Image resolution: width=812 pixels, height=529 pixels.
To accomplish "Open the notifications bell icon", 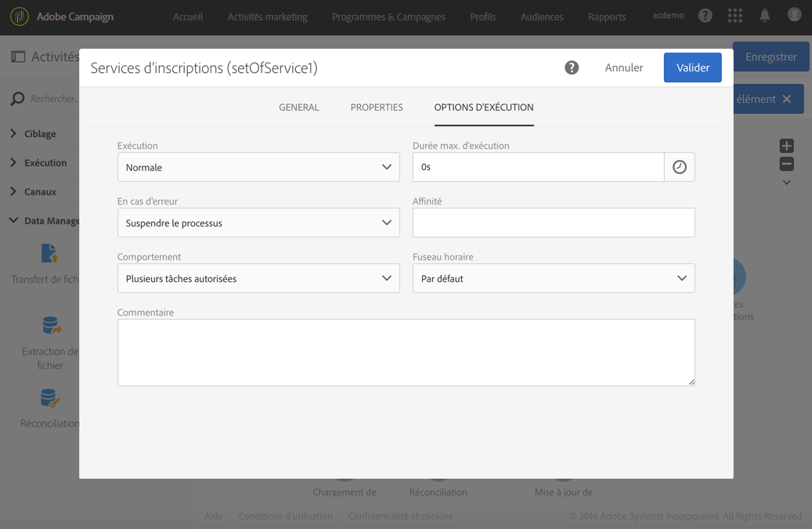I will point(765,16).
